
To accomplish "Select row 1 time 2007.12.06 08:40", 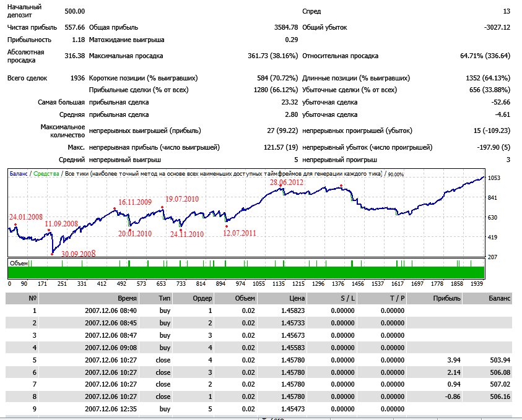I will 111,311.
